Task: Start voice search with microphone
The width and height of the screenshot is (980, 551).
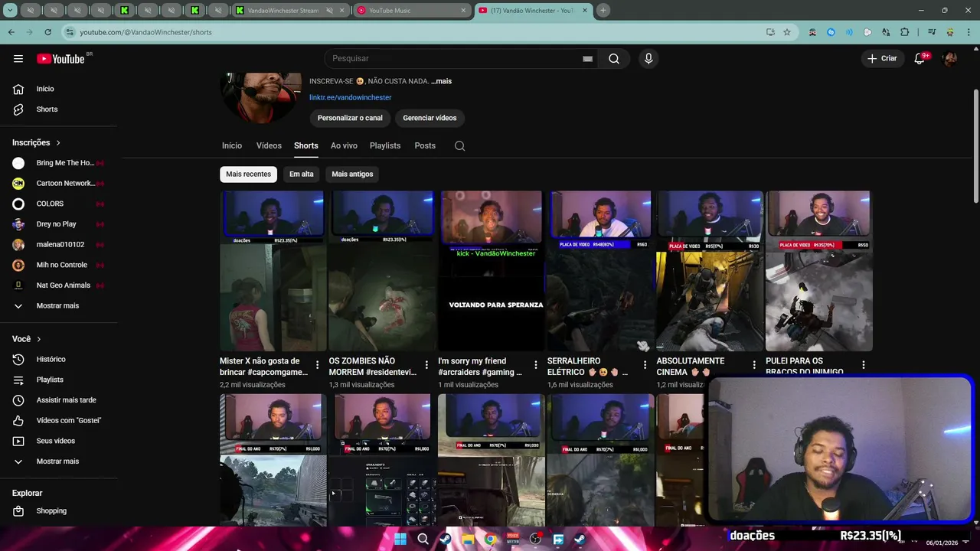Action: 648,59
